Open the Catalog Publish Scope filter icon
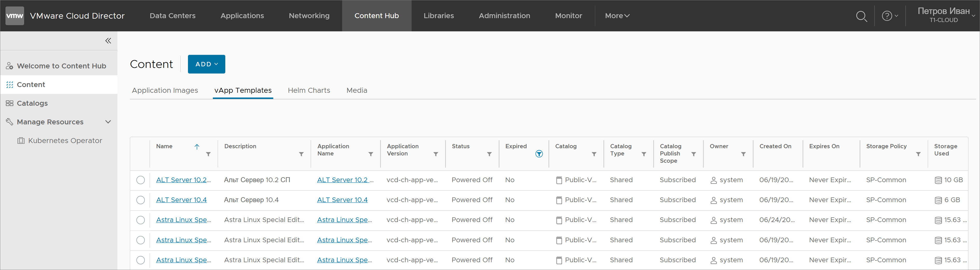Viewport: 980px width, 270px height. (x=694, y=154)
